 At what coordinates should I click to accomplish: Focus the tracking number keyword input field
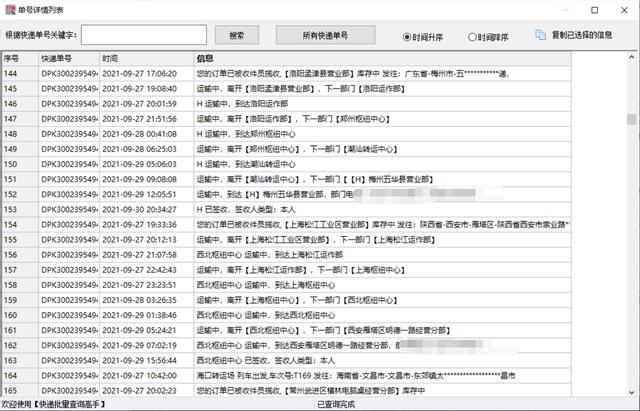[144, 35]
